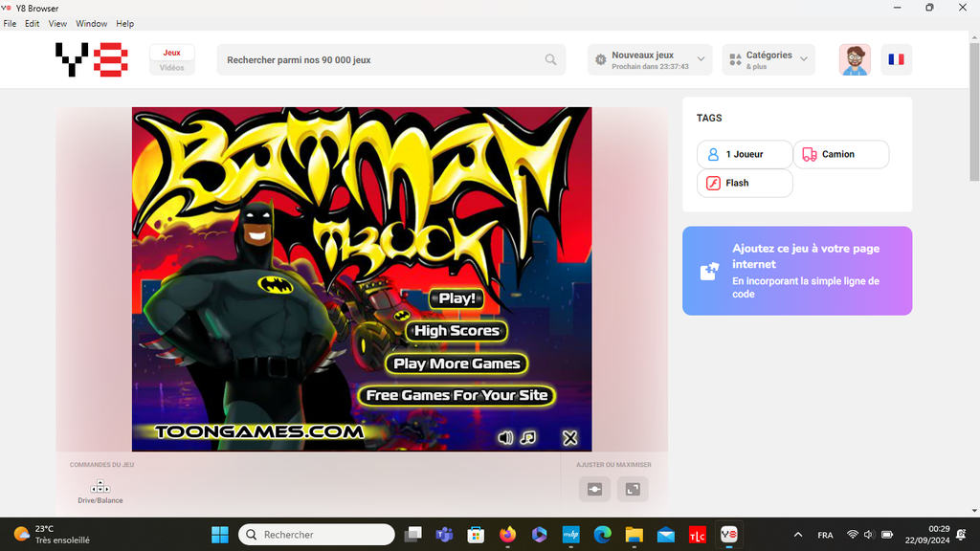Click the game search input field

tap(383, 59)
